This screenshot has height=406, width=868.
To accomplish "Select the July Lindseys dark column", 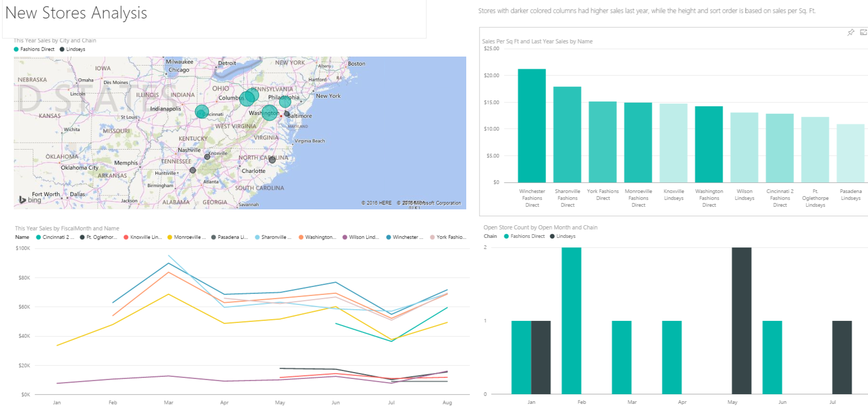I will click(842, 357).
